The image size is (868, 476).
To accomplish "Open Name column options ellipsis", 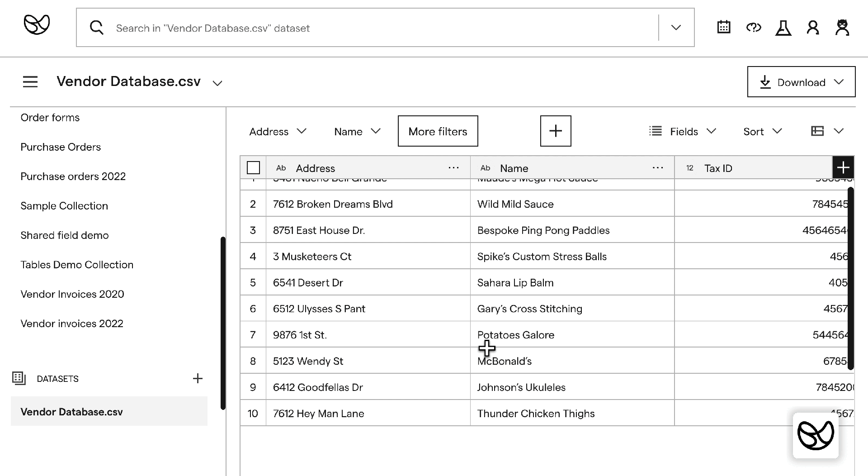I will 658,168.
